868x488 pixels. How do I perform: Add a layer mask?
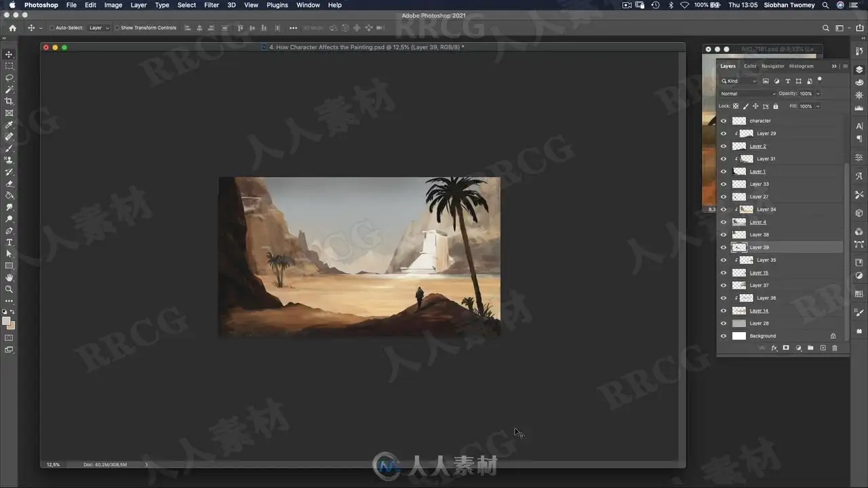click(786, 348)
